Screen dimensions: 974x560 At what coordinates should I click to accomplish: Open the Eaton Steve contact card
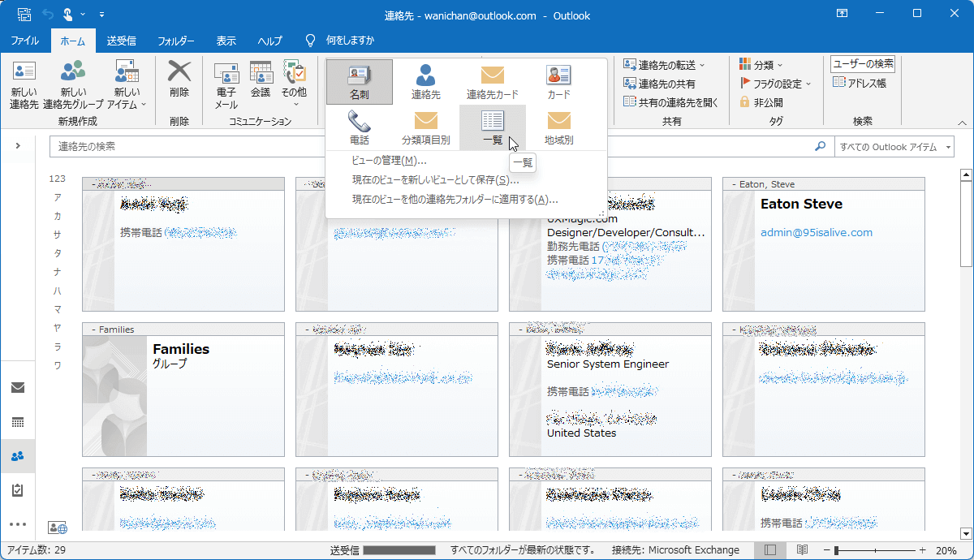tap(824, 244)
